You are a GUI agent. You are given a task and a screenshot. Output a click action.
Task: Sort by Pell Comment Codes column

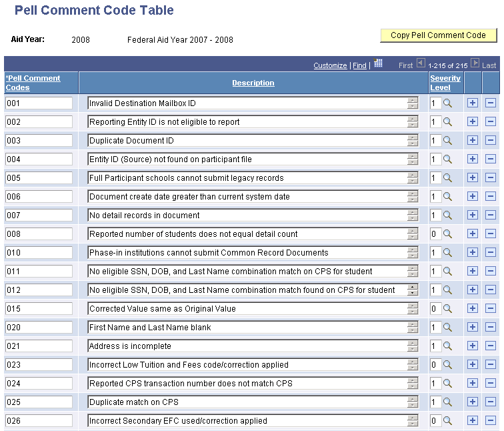coord(33,83)
